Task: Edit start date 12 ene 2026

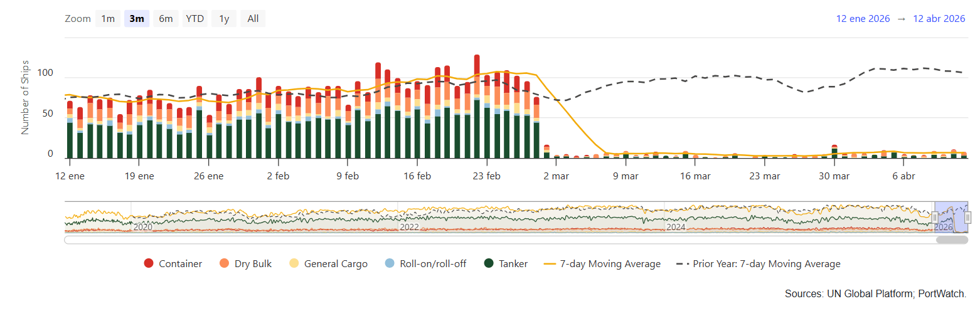Action: (863, 19)
